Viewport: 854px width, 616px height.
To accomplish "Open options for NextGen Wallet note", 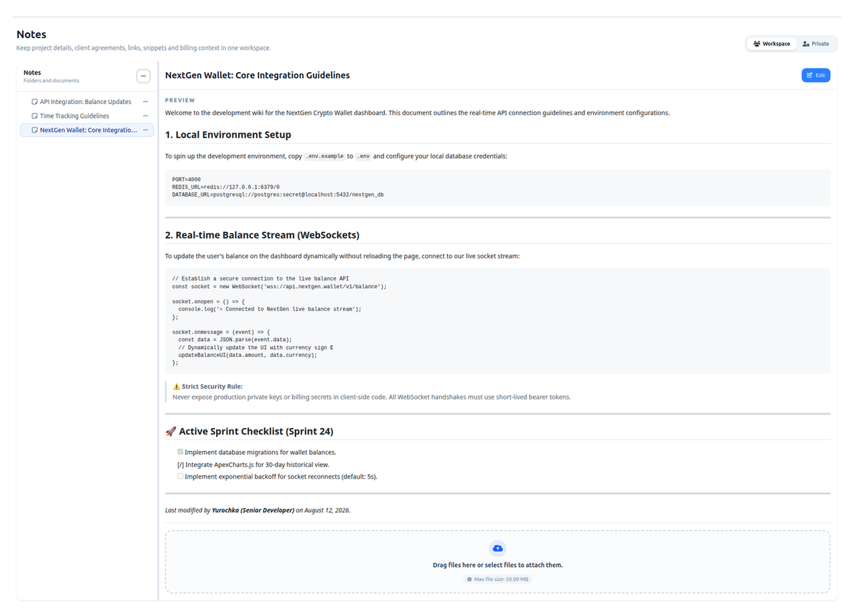I will point(145,130).
